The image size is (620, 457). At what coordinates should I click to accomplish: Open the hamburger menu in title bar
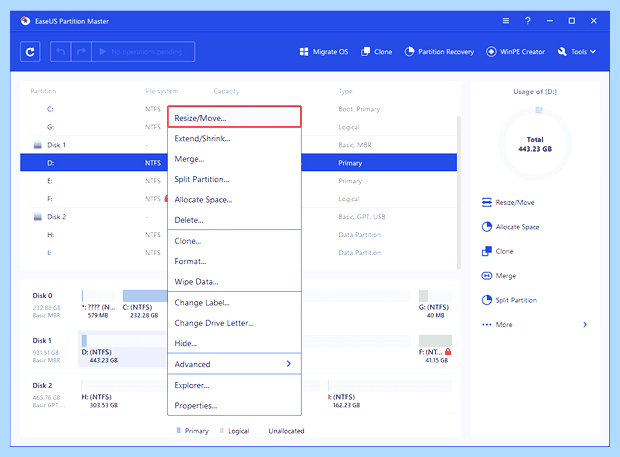(506, 21)
